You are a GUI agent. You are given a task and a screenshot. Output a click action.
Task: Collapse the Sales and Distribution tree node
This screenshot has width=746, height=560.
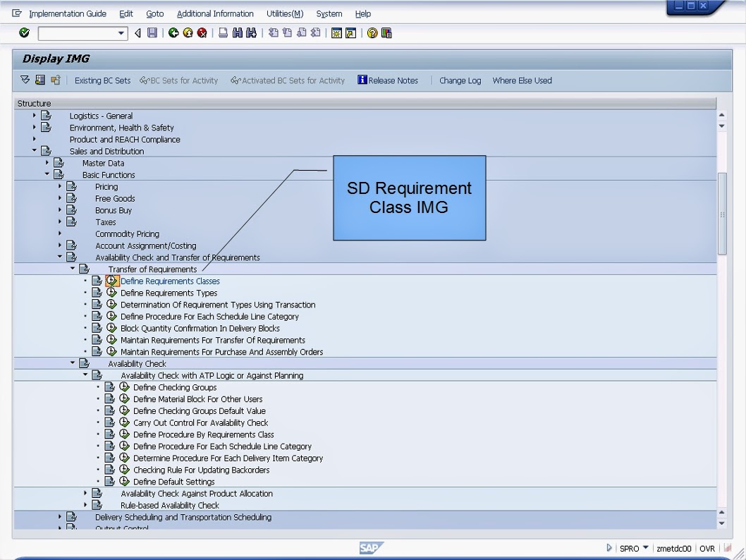pyautogui.click(x=34, y=151)
